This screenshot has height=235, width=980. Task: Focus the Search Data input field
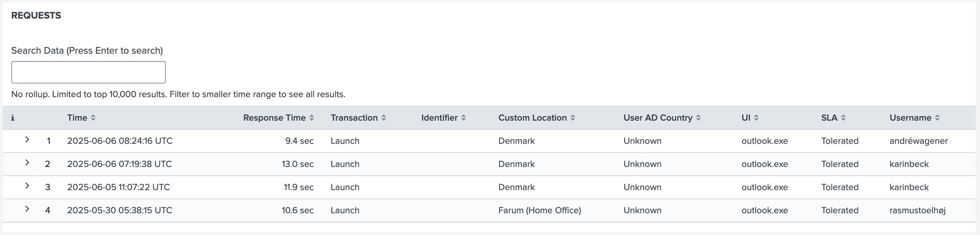(x=88, y=72)
